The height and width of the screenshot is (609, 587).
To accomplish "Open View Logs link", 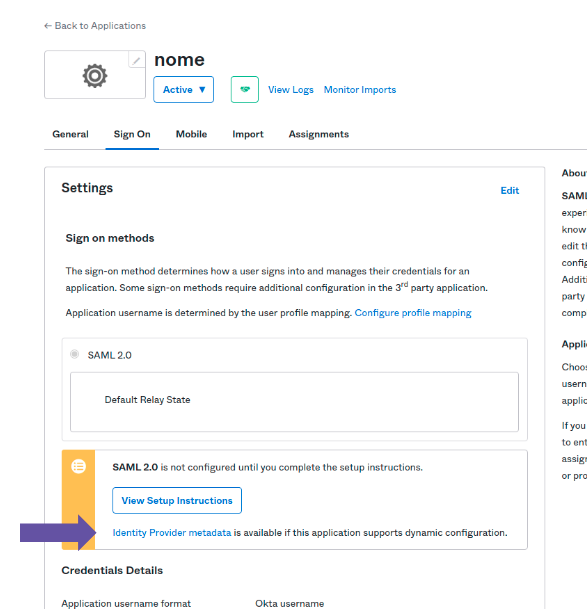I will tap(291, 90).
